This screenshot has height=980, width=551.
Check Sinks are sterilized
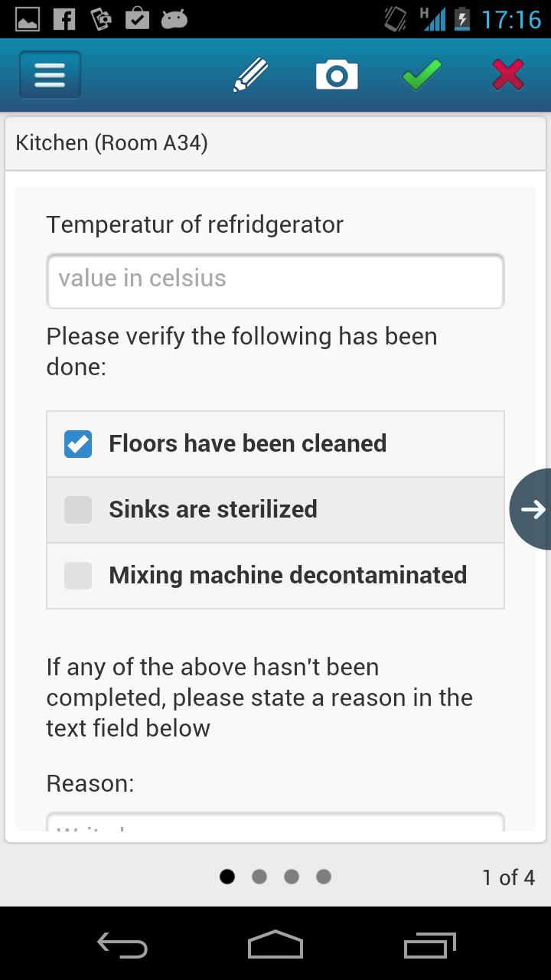coord(78,510)
